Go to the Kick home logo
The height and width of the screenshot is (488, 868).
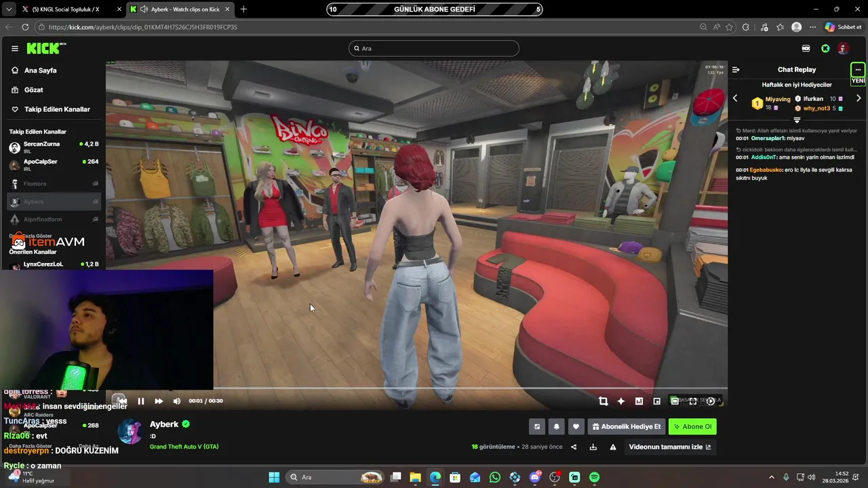click(45, 48)
